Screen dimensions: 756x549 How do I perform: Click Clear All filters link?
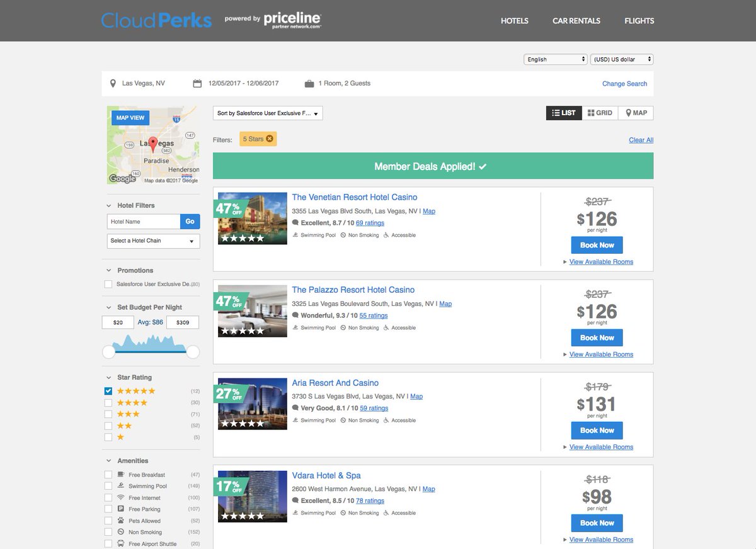[641, 140]
